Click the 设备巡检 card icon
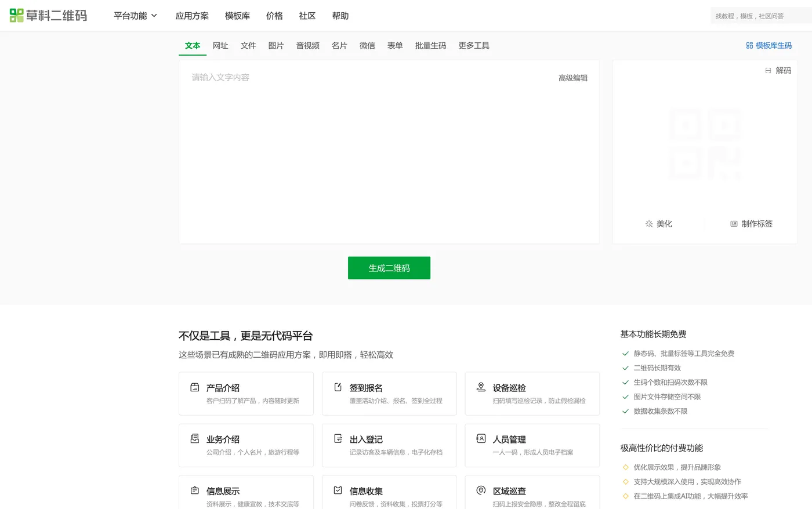Image resolution: width=812 pixels, height=509 pixels. [481, 387]
